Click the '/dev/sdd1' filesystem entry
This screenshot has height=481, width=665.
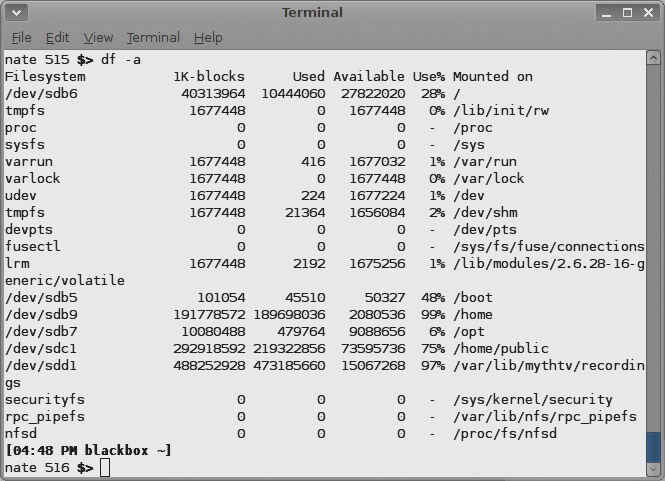click(x=41, y=365)
